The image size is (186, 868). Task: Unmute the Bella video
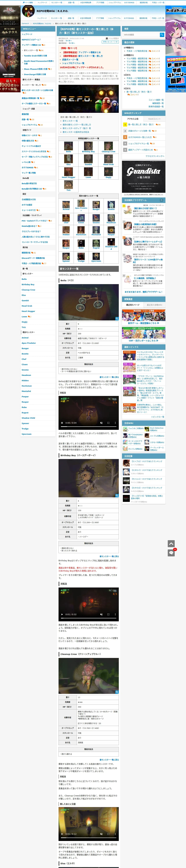click(x=101, y=423)
